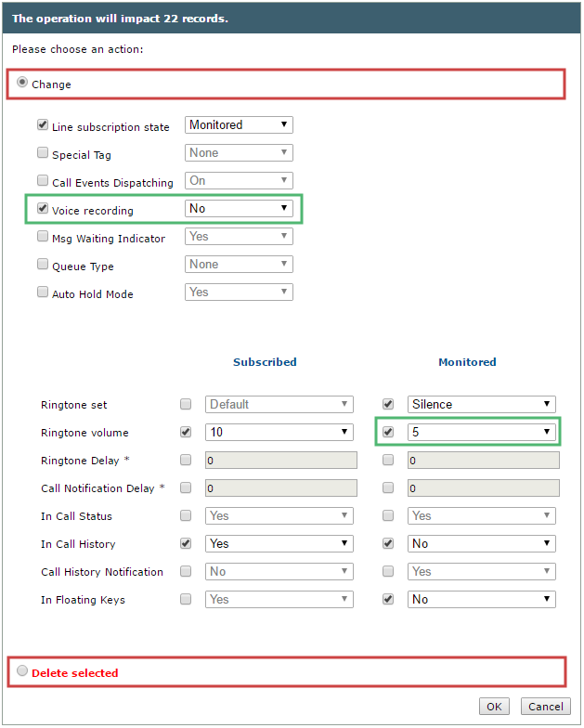Image resolution: width=584 pixels, height=728 pixels.
Task: Enable the Auto Hold Mode checkbox
Action: tap(43, 292)
